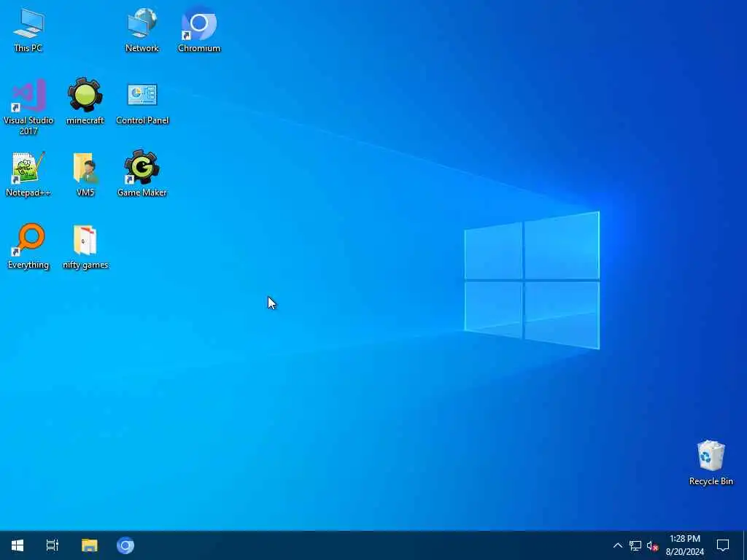Select the This PC desktop icon
Viewport: 747px width, 560px height.
[x=28, y=29]
